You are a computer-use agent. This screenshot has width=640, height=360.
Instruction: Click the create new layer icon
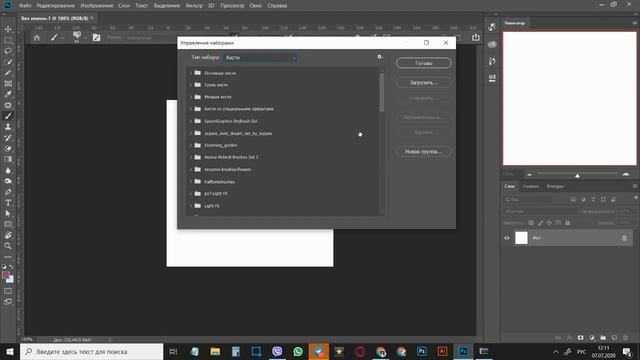(x=614, y=338)
